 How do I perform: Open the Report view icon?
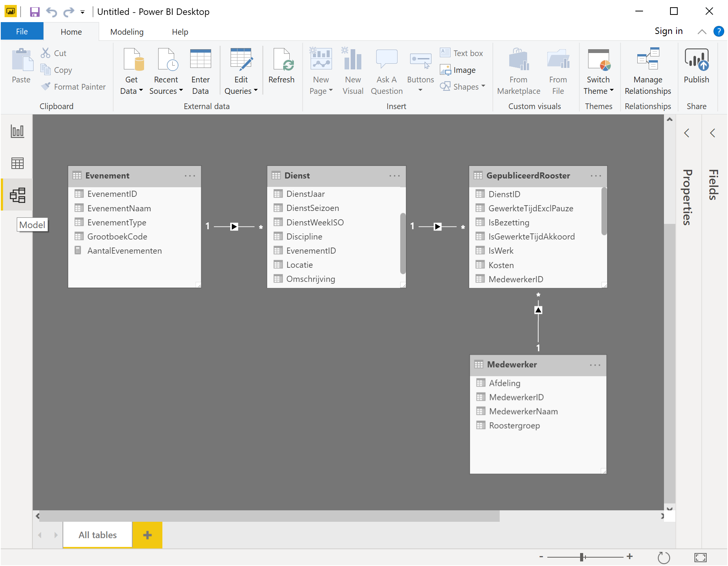(x=17, y=132)
